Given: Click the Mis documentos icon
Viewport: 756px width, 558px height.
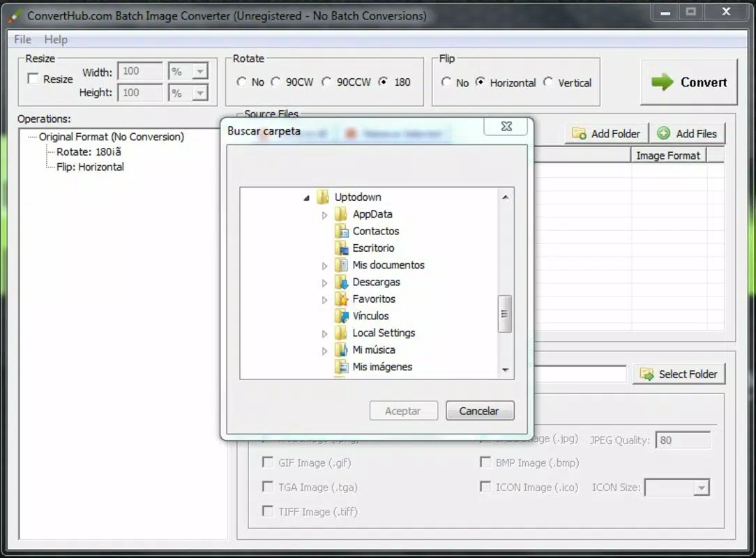Looking at the screenshot, I should pyautogui.click(x=341, y=265).
